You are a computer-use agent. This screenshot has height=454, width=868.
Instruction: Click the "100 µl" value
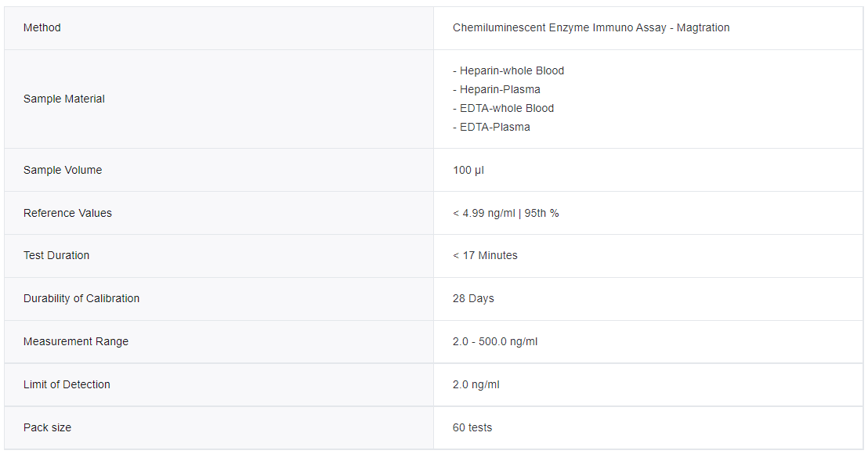point(468,171)
